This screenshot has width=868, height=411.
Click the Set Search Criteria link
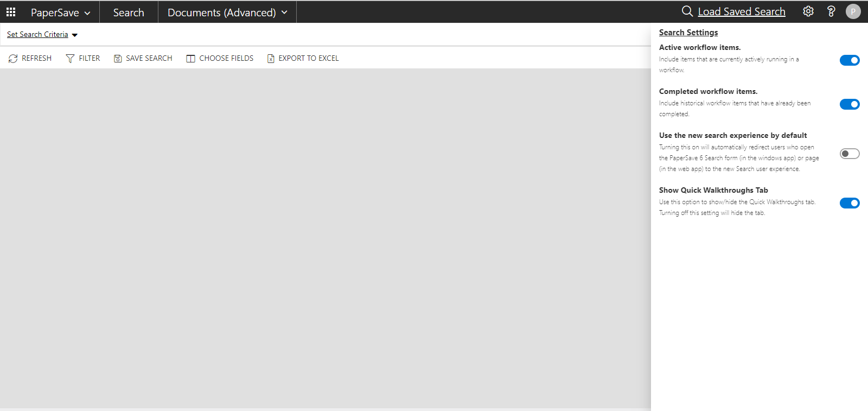(37, 35)
